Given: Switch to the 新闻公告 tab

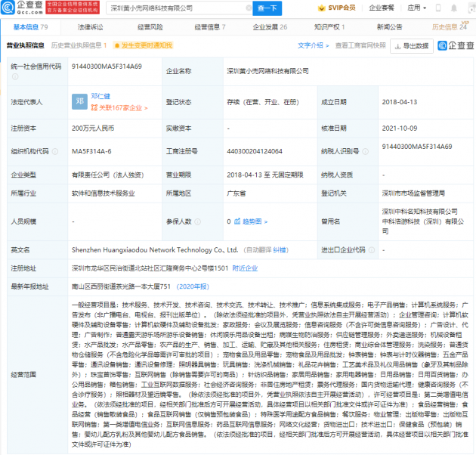Looking at the screenshot, I should tap(389, 27).
